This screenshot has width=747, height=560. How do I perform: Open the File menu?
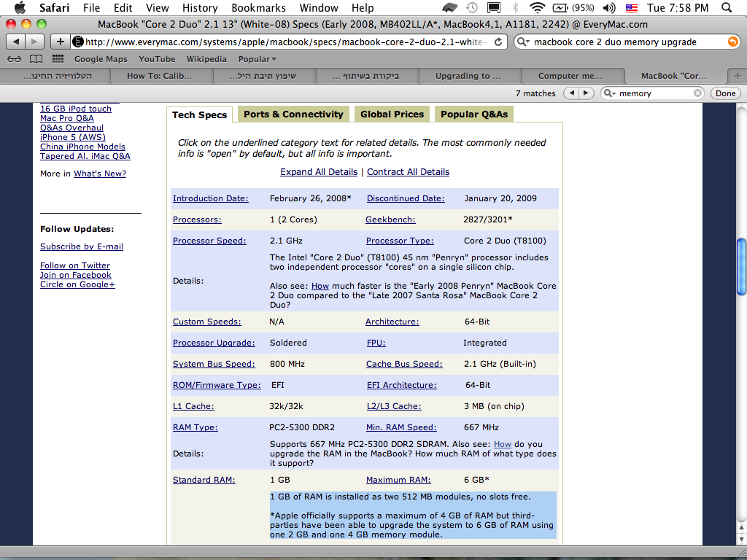pyautogui.click(x=91, y=7)
